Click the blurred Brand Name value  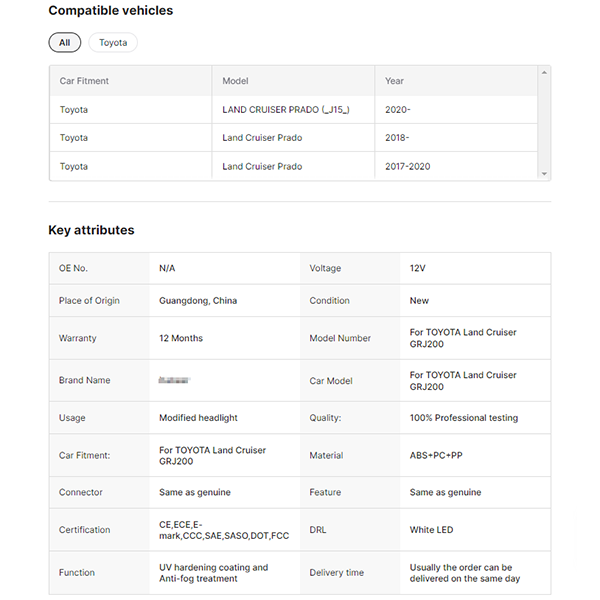[174, 381]
